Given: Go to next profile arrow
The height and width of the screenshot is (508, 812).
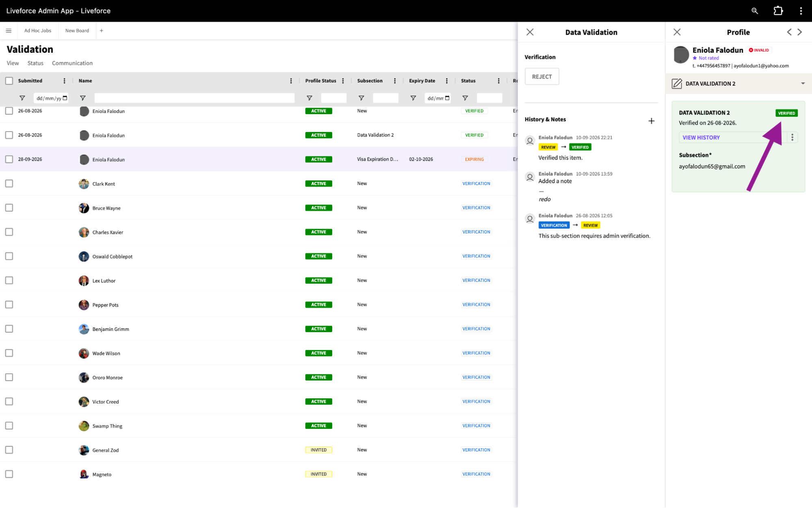Looking at the screenshot, I should coord(799,32).
